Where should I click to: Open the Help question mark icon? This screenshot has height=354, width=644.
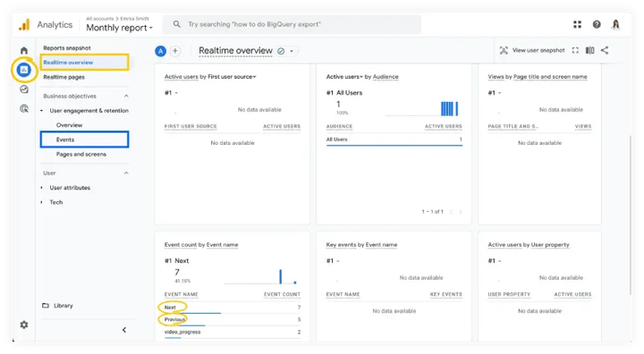[597, 25]
